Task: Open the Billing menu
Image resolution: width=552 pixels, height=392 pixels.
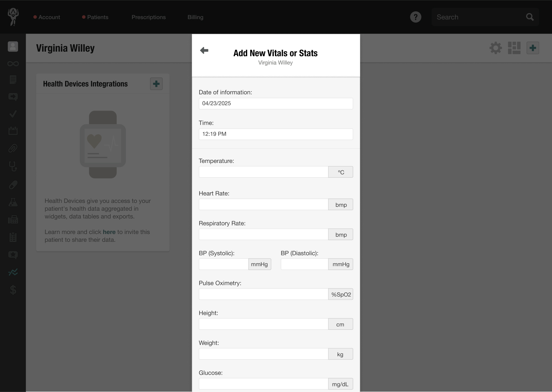Action: (x=195, y=17)
